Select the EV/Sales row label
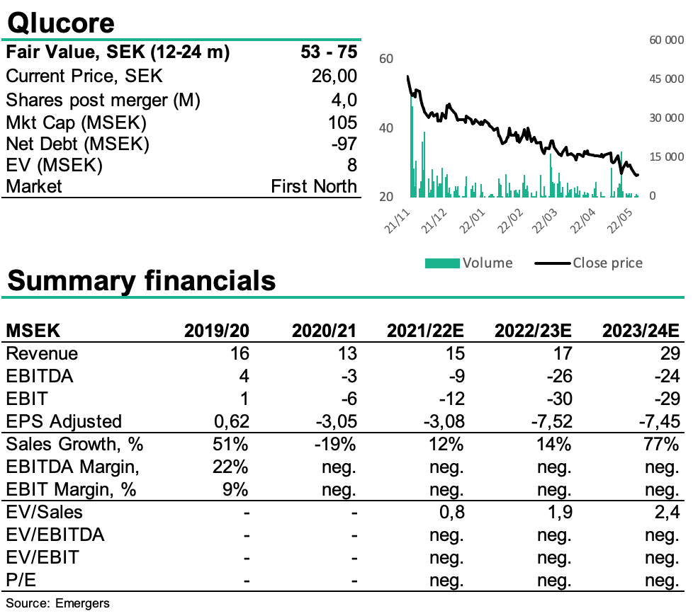This screenshot has width=693, height=616. point(44,512)
